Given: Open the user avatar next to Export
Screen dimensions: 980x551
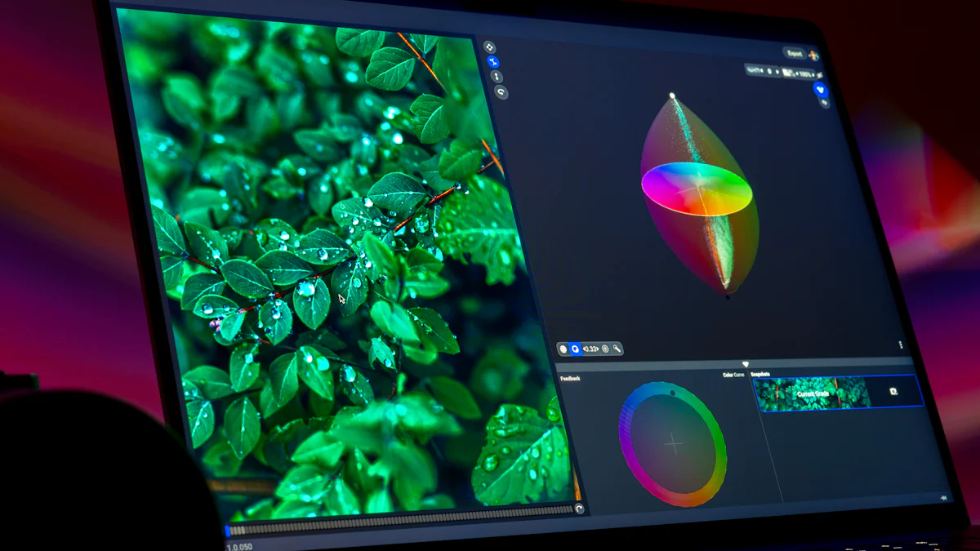Looking at the screenshot, I should click(x=813, y=55).
